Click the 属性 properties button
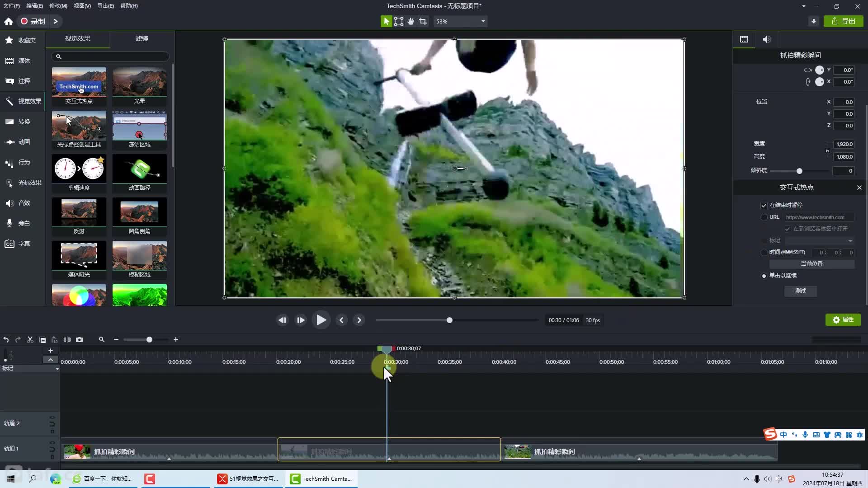The height and width of the screenshot is (488, 868). click(843, 320)
